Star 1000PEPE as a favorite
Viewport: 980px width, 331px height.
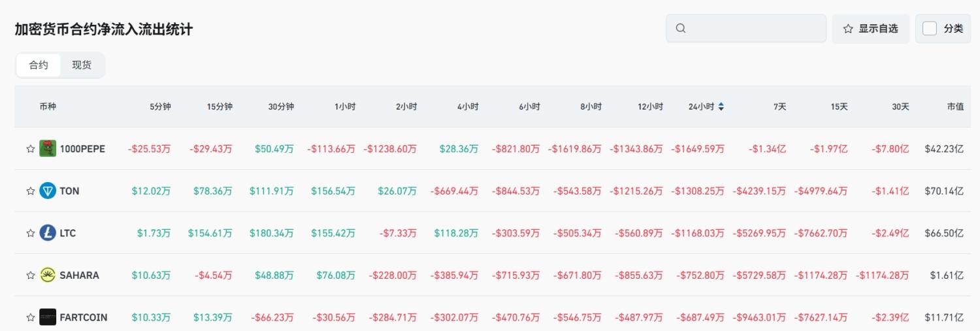click(x=30, y=149)
